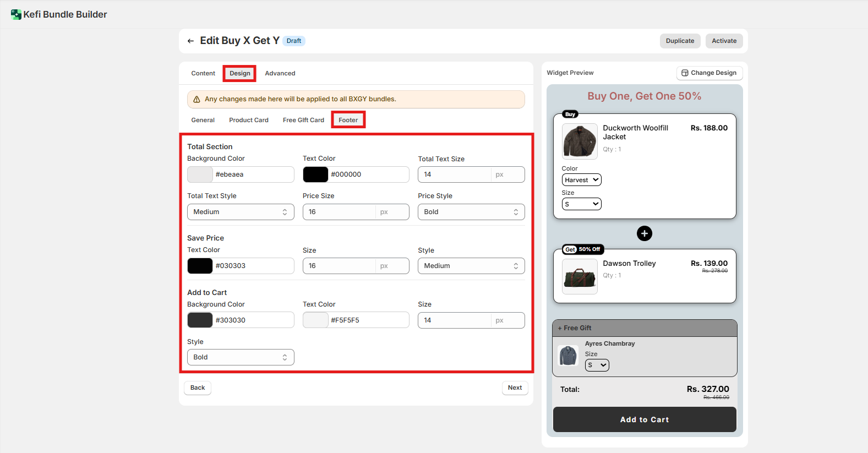Click the plus icon between product cards
This screenshot has width=868, height=453.
644,233
